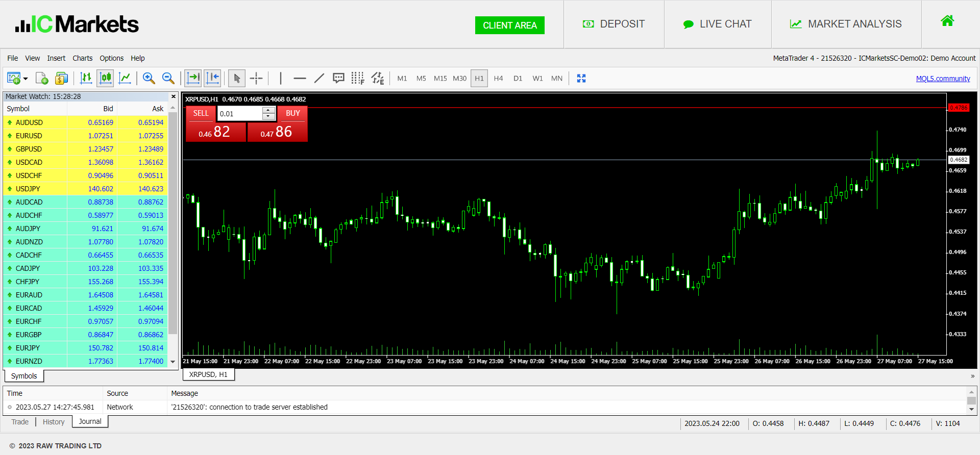Switch to the History tab
This screenshot has width=980, height=455.
pos(54,422)
